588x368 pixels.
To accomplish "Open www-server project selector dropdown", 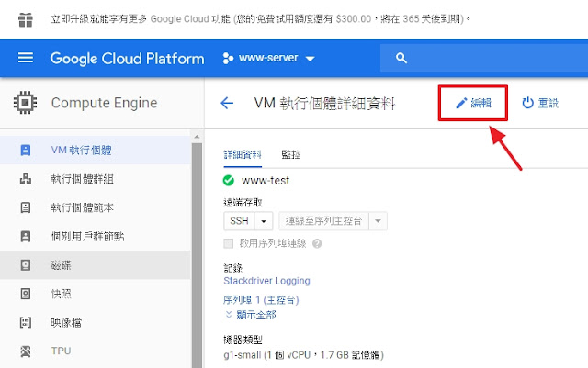I will pyautogui.click(x=268, y=58).
